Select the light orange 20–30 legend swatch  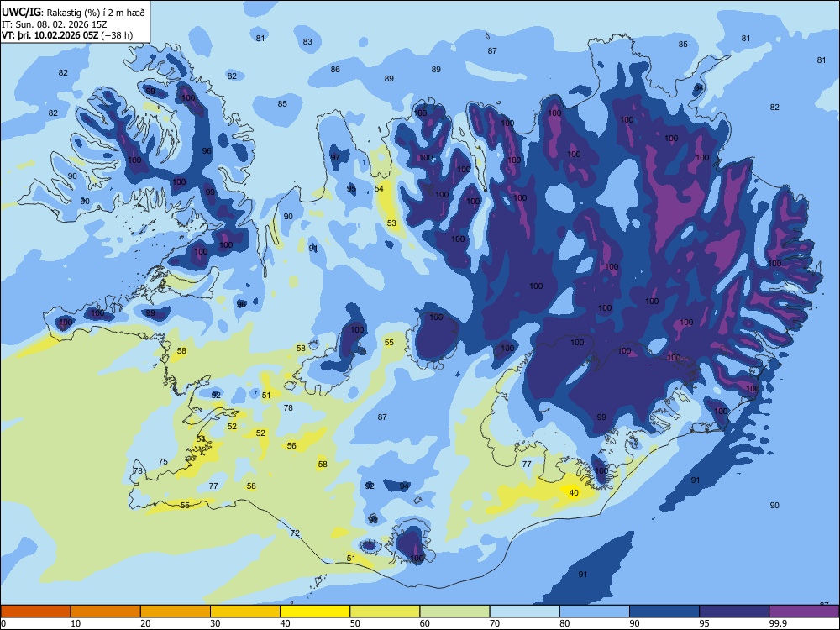(x=176, y=612)
